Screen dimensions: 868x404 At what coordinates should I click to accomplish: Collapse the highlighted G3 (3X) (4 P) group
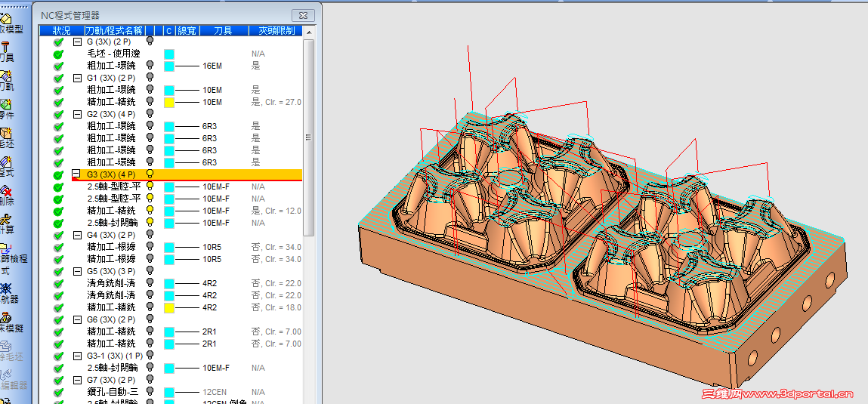pos(77,174)
